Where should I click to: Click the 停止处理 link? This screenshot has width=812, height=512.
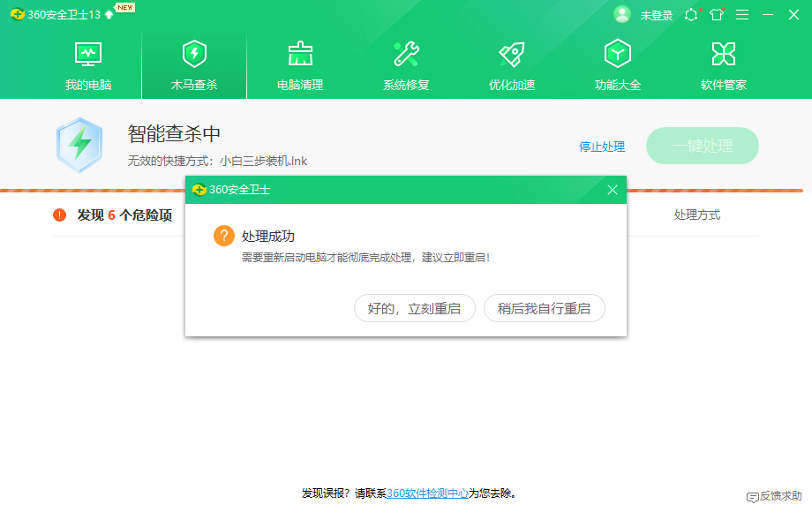pyautogui.click(x=602, y=147)
